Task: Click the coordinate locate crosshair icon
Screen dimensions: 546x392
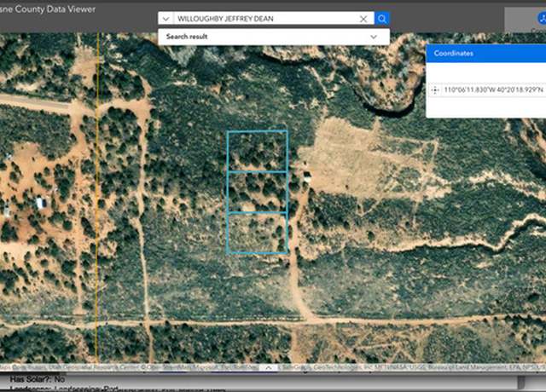Action: pos(435,90)
